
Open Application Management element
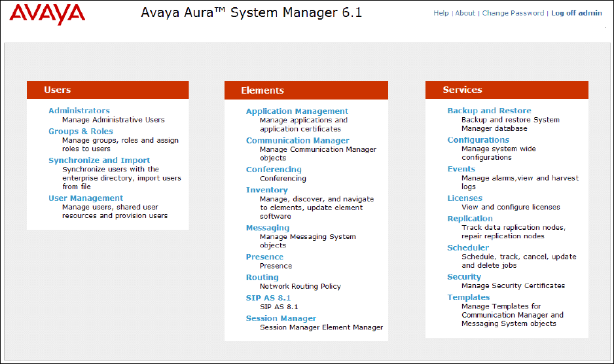(297, 111)
